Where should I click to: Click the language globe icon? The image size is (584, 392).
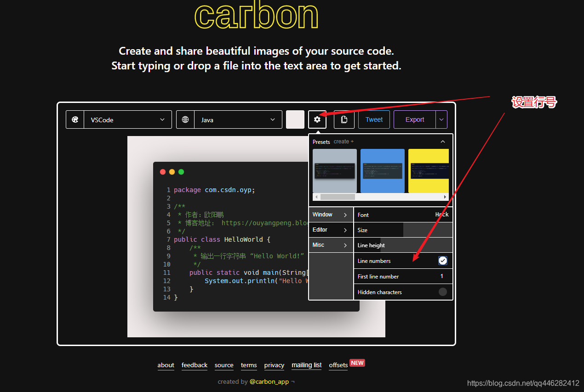[x=185, y=119]
